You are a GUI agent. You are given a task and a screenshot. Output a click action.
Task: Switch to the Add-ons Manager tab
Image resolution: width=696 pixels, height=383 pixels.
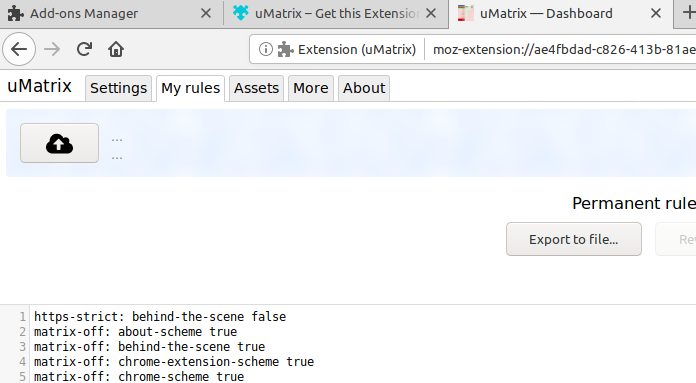coord(111,14)
